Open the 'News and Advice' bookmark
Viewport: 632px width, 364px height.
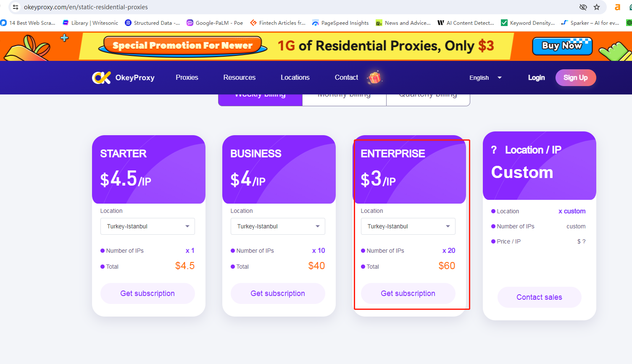[403, 23]
